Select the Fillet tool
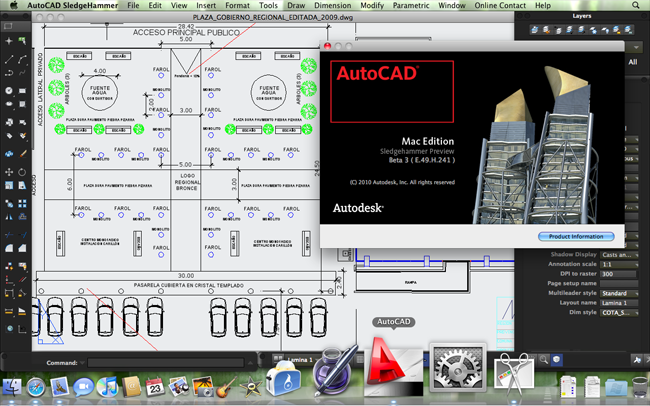The width and height of the screenshot is (650, 406). tap(9, 248)
